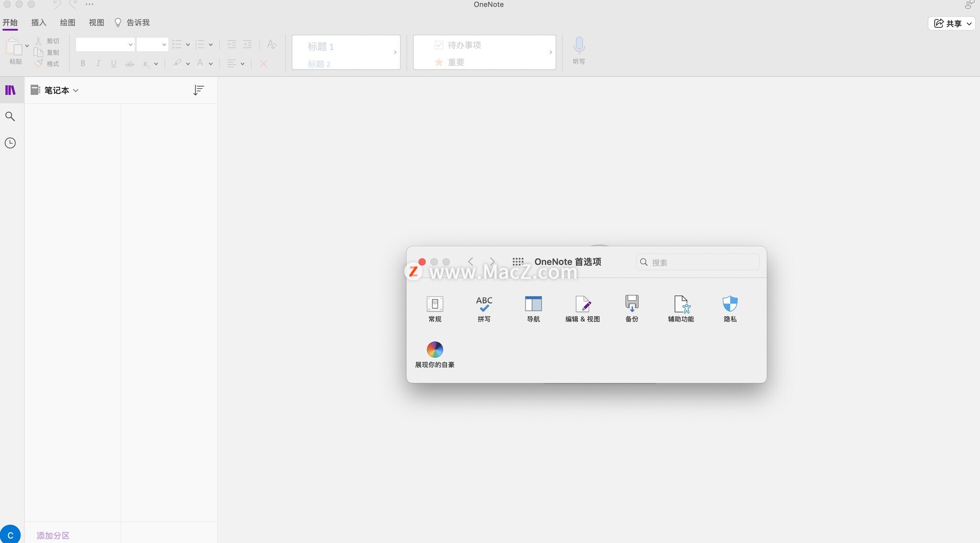Toggle strikethrough formatting

coord(130,64)
